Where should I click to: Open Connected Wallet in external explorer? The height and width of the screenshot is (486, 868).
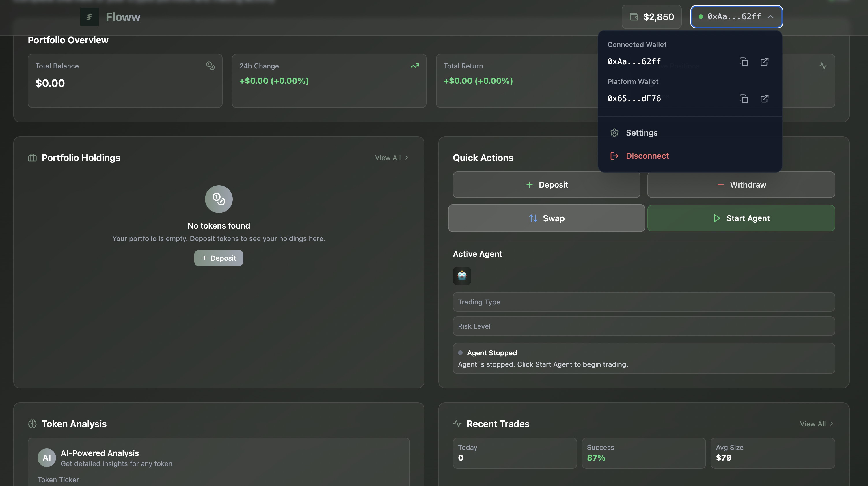pyautogui.click(x=764, y=62)
